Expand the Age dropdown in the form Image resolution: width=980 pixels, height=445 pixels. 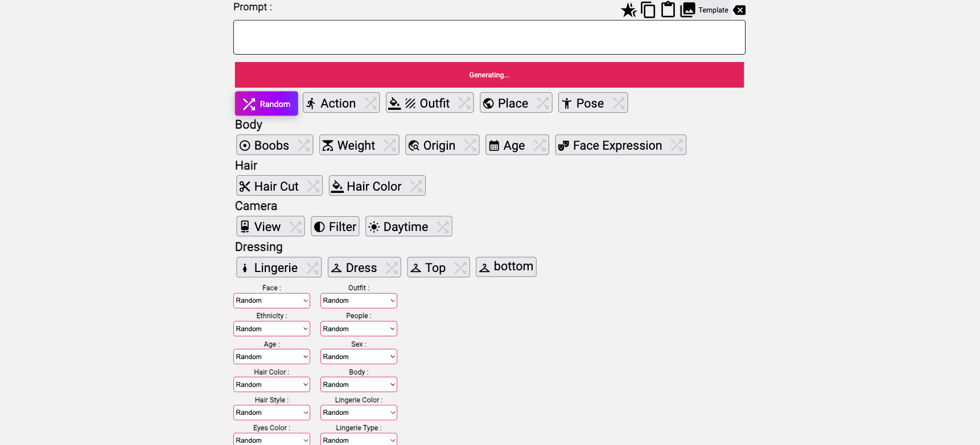point(271,357)
